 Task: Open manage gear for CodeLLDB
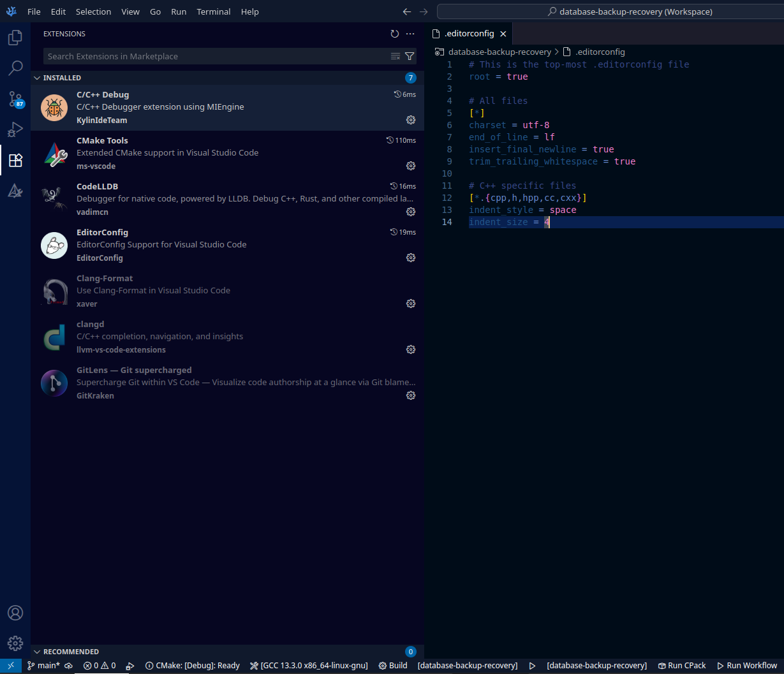tap(411, 212)
